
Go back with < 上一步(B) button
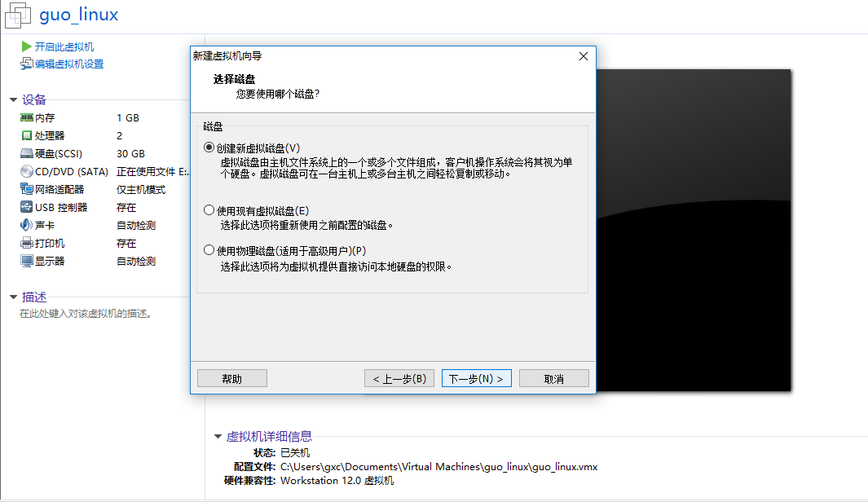click(399, 379)
